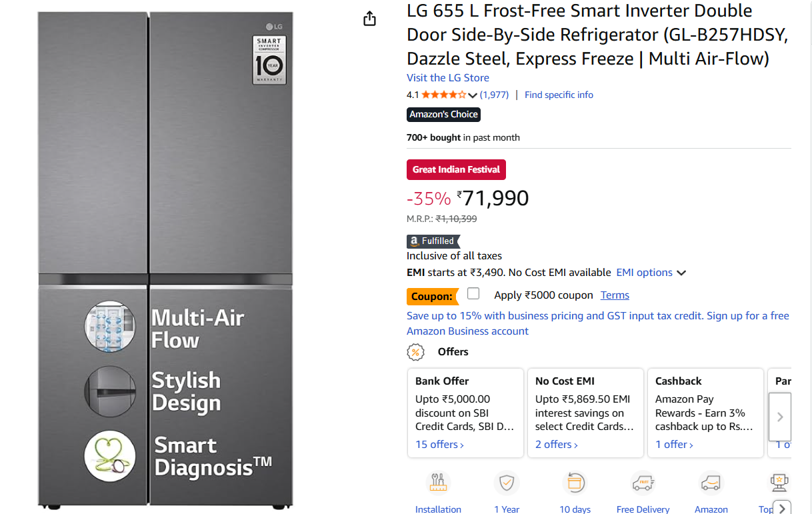
Task: Click the 1 Year warranty shield icon
Action: [507, 483]
